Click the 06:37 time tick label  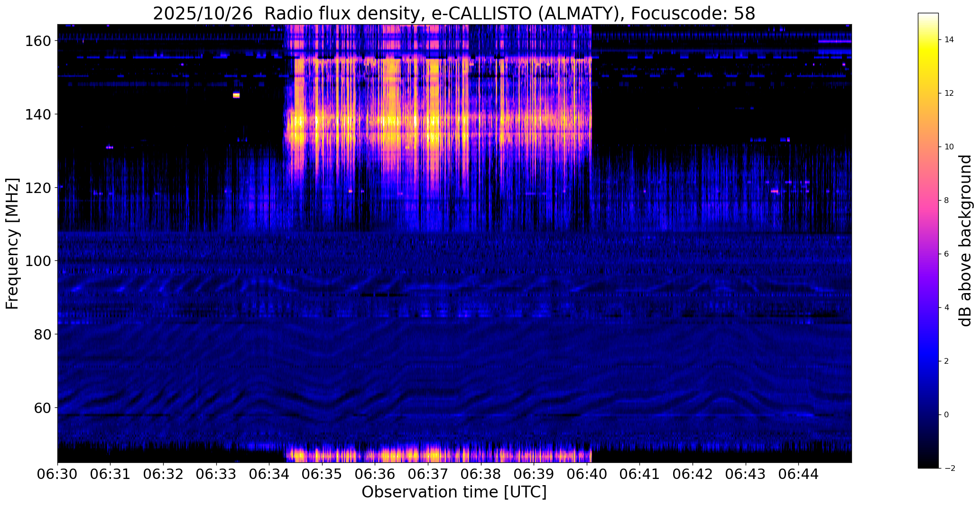tap(428, 473)
